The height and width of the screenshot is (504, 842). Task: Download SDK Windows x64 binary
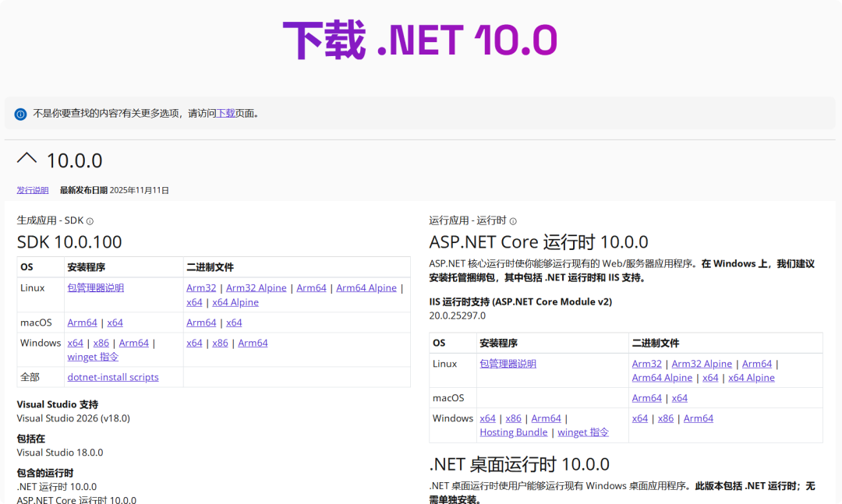(194, 343)
